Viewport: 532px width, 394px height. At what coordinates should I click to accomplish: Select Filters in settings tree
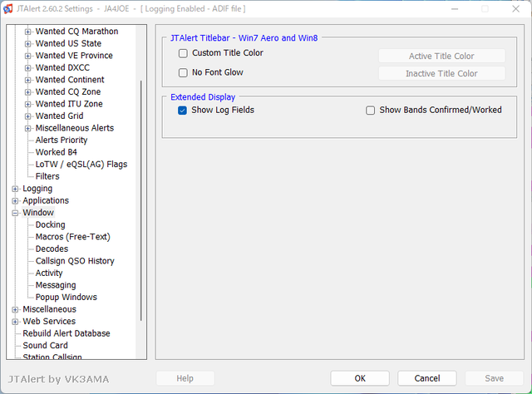(47, 176)
